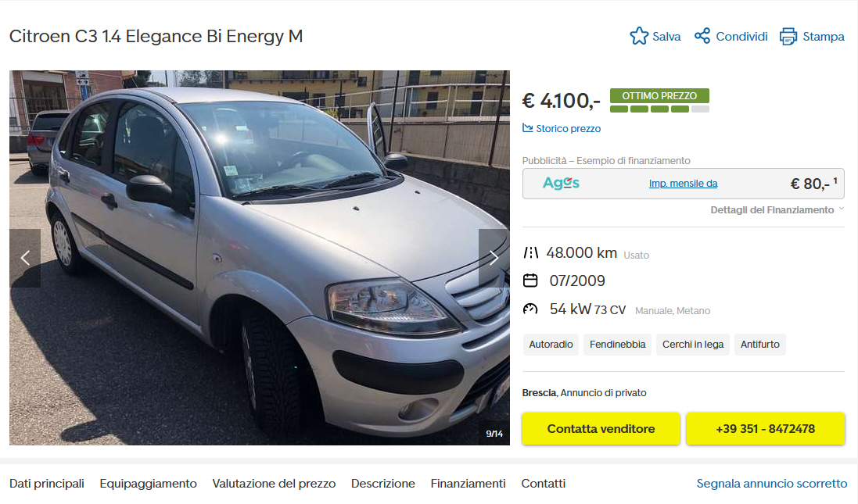Go to Dati principali tab
This screenshot has height=504, width=858.
[46, 484]
